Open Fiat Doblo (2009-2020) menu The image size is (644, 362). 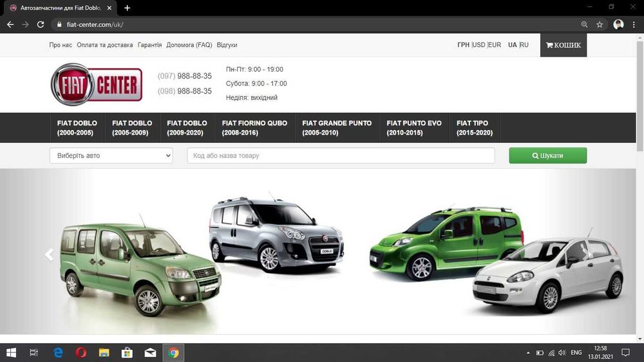coord(187,128)
